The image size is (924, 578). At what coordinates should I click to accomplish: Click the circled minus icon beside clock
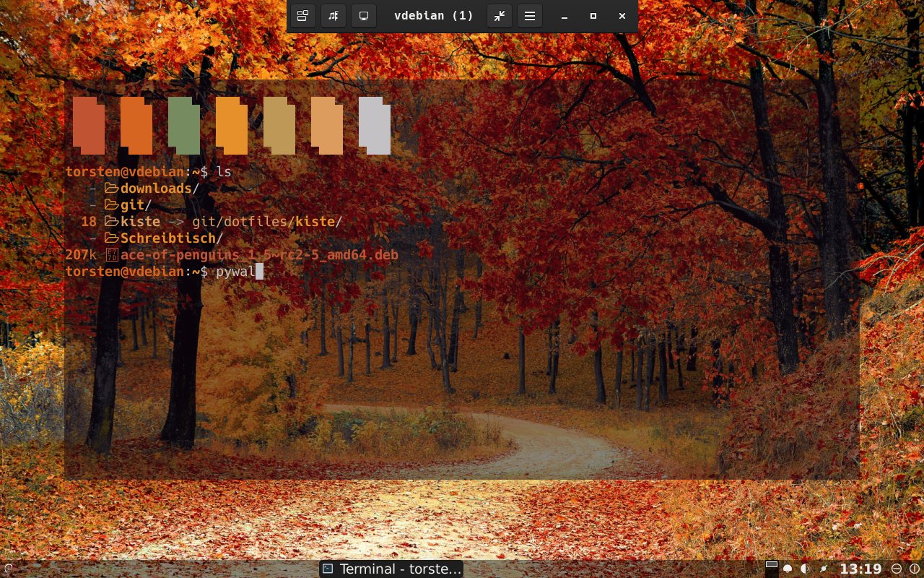tap(897, 569)
